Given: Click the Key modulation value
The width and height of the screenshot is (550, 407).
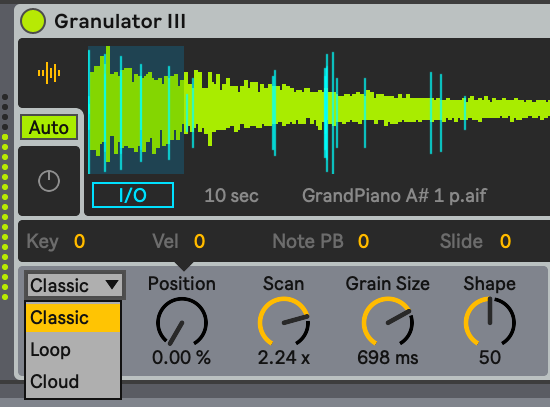Looking at the screenshot, I should 80,241.
